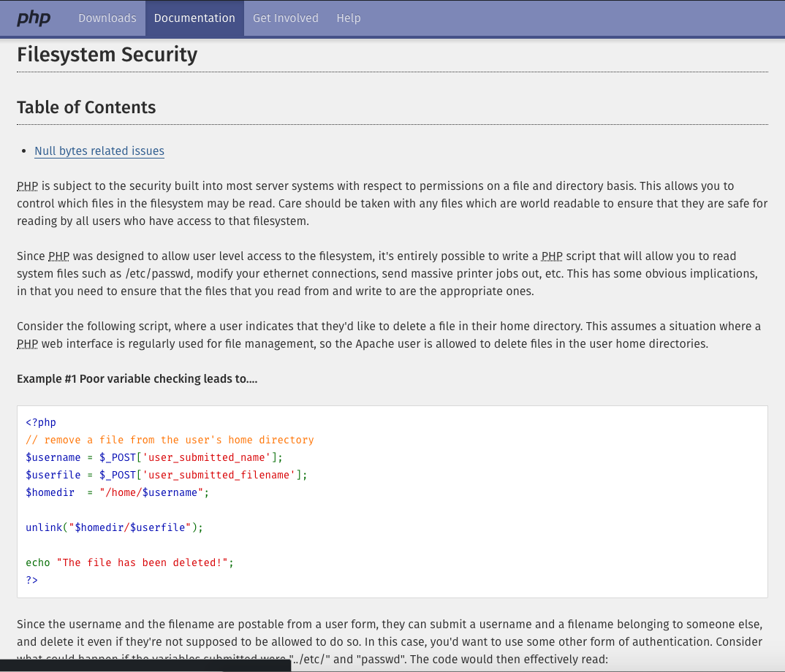Select the Documentation tab
Screen dimensions: 785x672
click(x=194, y=18)
